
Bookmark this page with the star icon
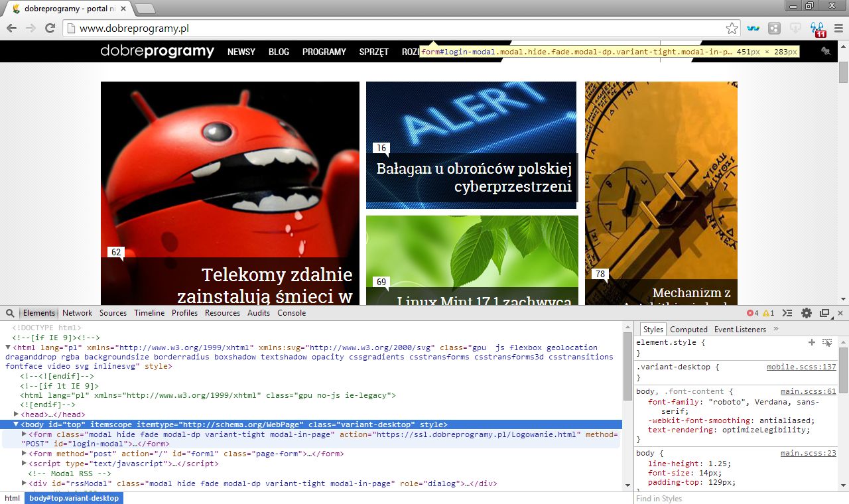732,28
